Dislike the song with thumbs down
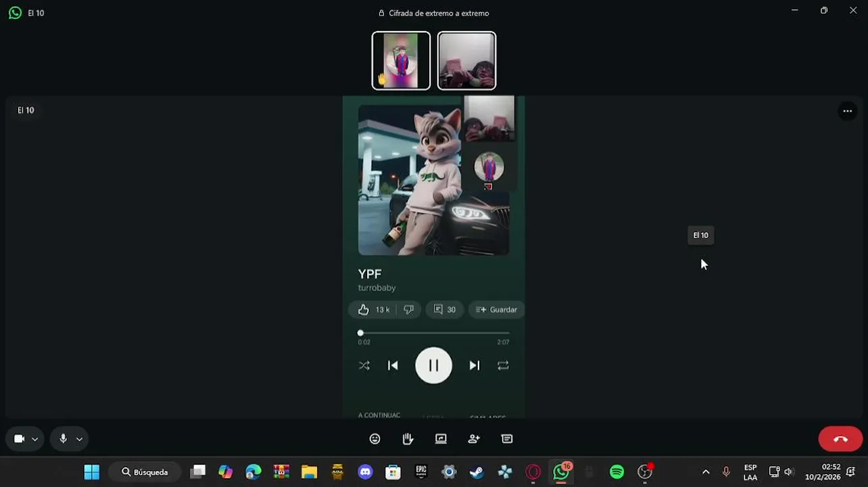Screen dimensions: 868x487 pos(408,309)
